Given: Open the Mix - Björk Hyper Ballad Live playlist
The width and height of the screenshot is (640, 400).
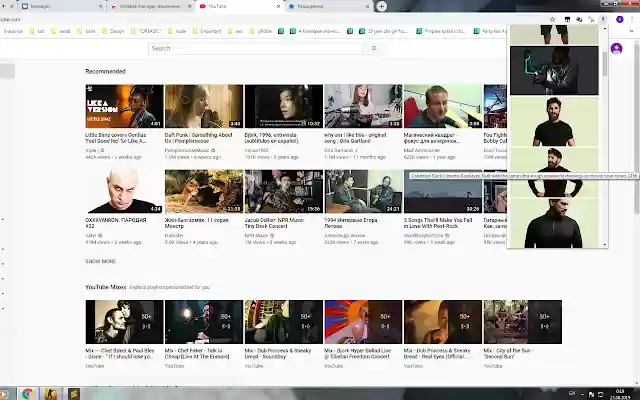Looking at the screenshot, I should (363, 322).
